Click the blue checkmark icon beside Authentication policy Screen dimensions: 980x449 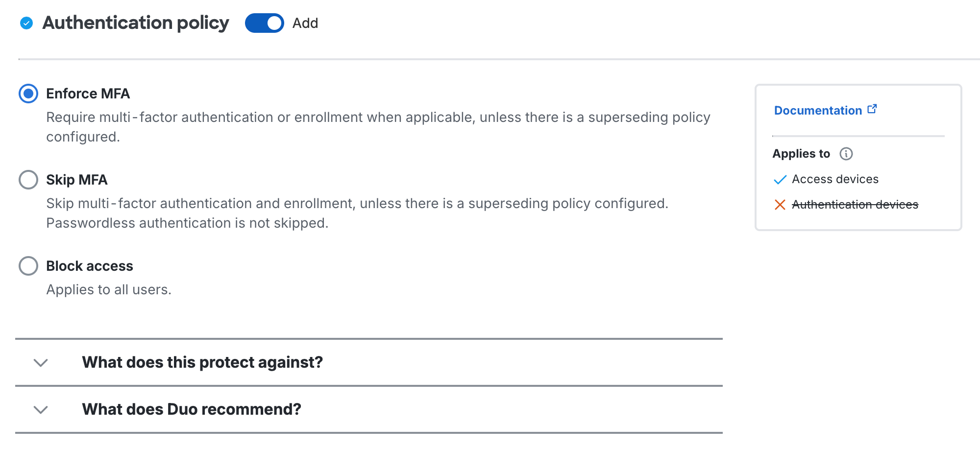(x=26, y=23)
